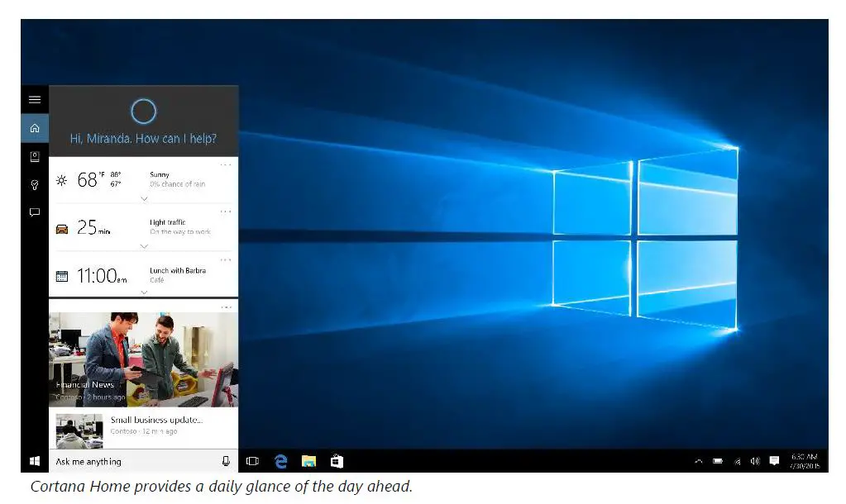
Task: Click the battery tray icon
Action: point(718,461)
